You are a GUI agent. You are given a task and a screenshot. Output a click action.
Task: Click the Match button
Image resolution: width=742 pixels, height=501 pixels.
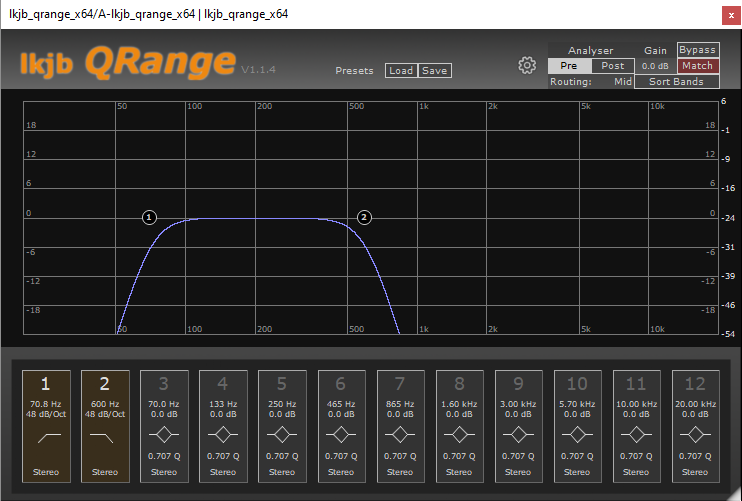pos(698,66)
